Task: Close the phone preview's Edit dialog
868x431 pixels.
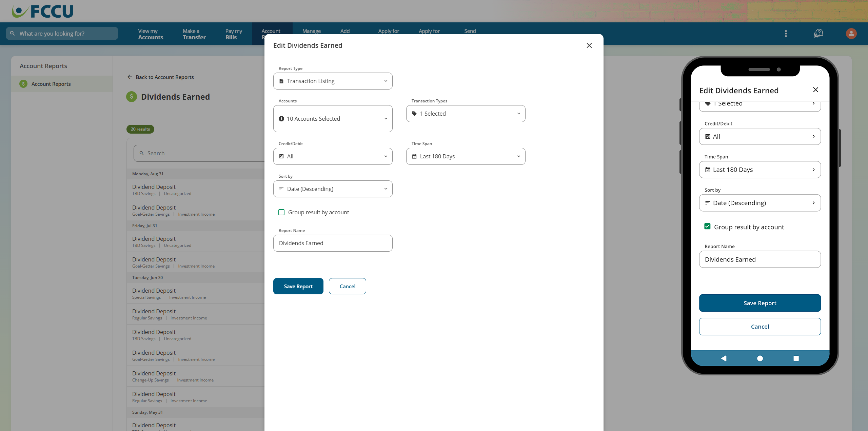Action: [x=816, y=90]
